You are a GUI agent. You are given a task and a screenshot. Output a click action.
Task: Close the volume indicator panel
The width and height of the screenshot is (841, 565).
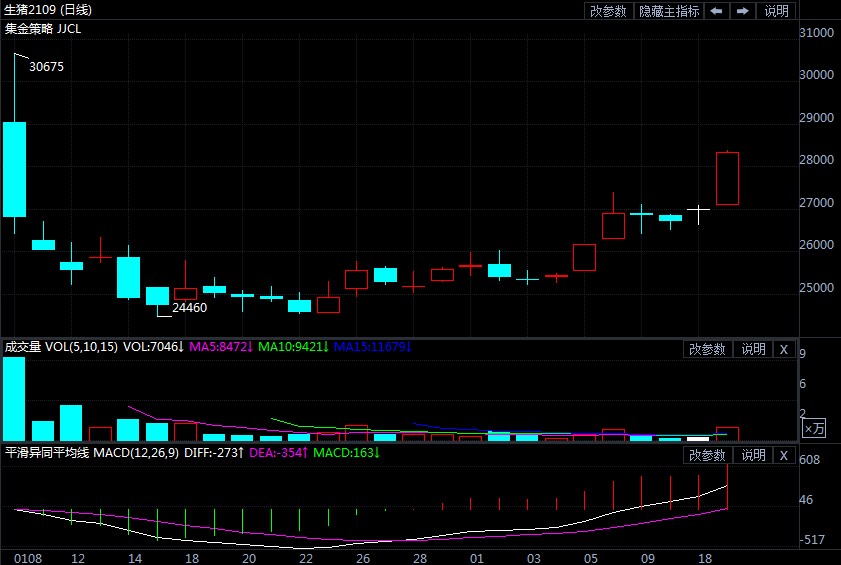784,349
